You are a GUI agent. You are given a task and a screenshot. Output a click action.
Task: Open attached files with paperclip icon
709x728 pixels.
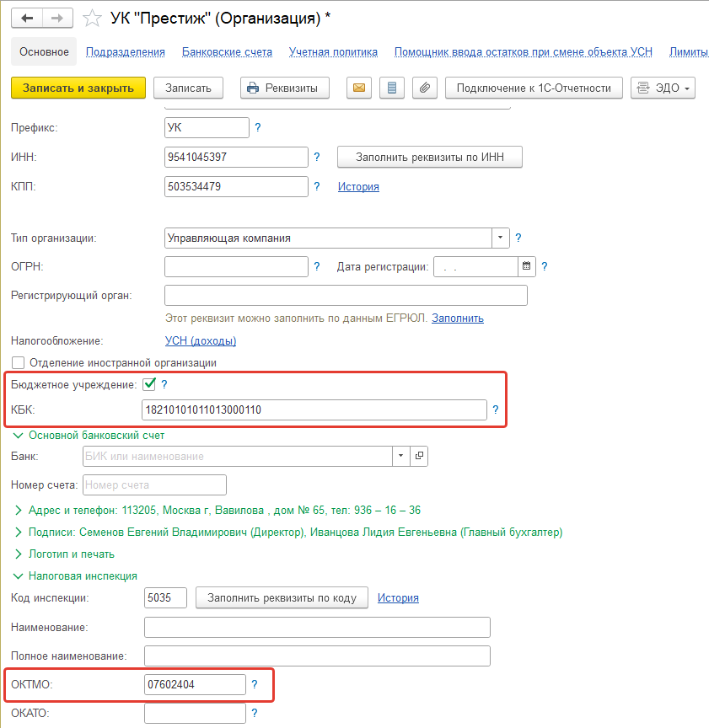pyautogui.click(x=425, y=88)
